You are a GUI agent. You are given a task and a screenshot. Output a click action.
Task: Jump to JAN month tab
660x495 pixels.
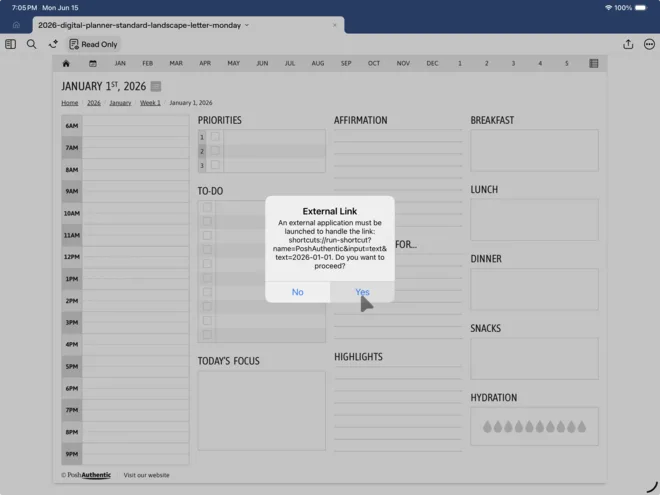pyautogui.click(x=120, y=64)
